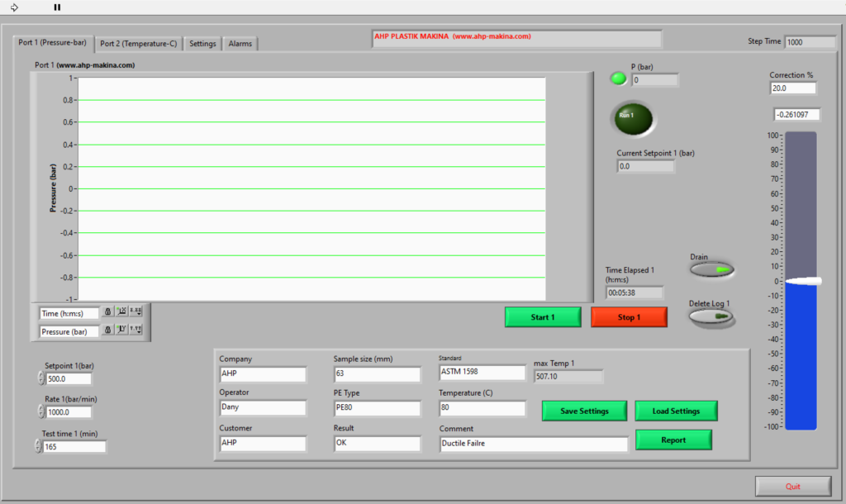846x504 pixels.
Task: Toggle the Delete Log 1 switch
Action: pos(711,316)
